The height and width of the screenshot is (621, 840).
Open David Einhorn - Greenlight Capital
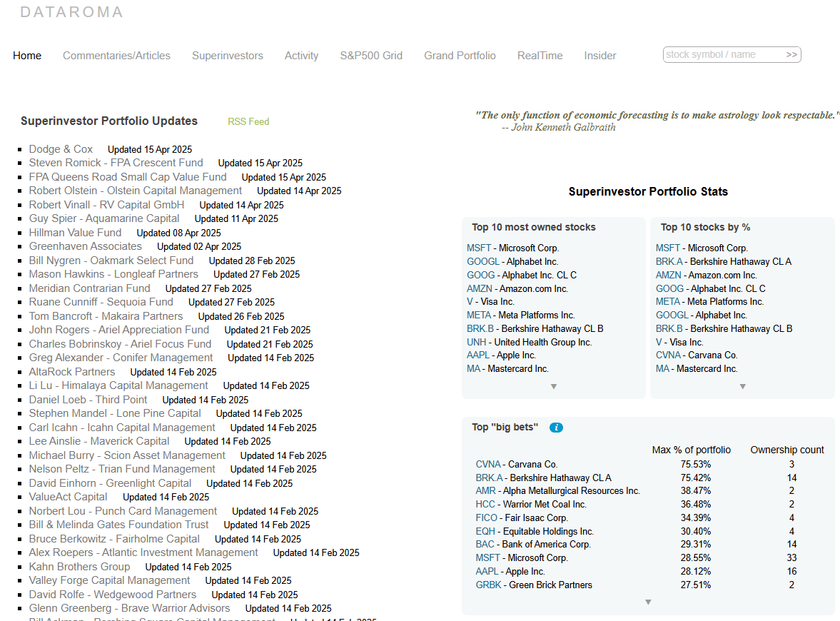[110, 483]
